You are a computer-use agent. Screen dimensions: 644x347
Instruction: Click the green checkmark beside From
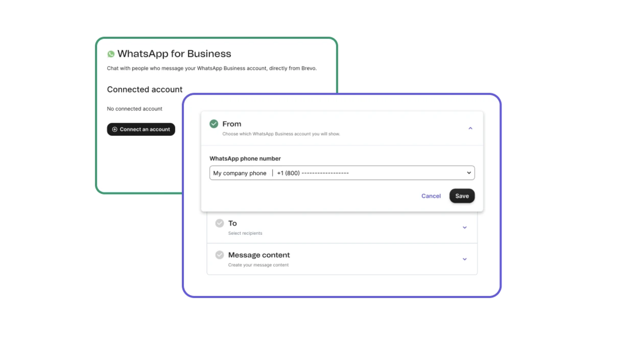point(214,124)
